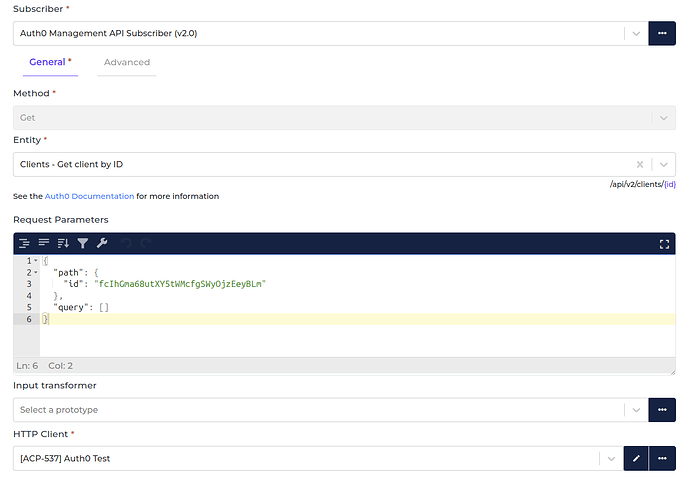Screen dimensions: 690x477
Task: Expand the Input transformer dropdown arrow
Action: click(636, 410)
